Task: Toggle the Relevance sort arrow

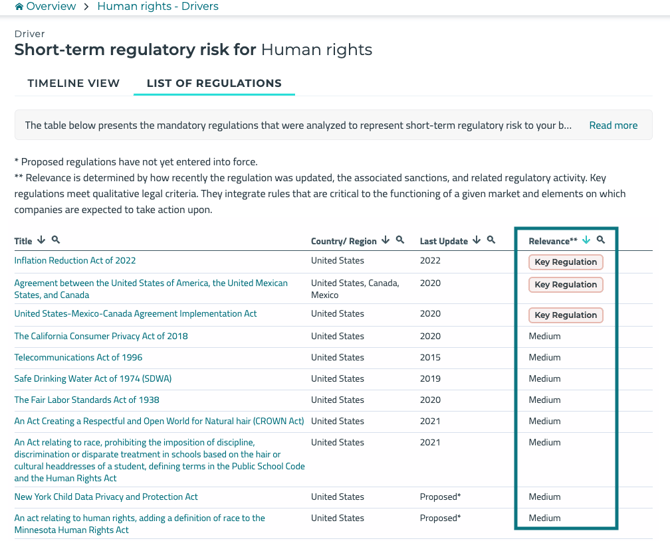Action: pyautogui.click(x=586, y=240)
